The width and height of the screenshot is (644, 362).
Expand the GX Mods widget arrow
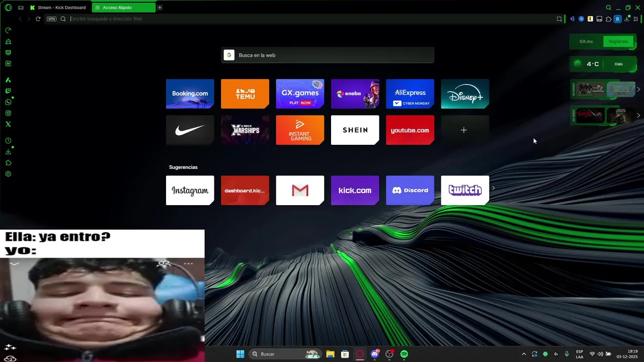click(x=638, y=115)
